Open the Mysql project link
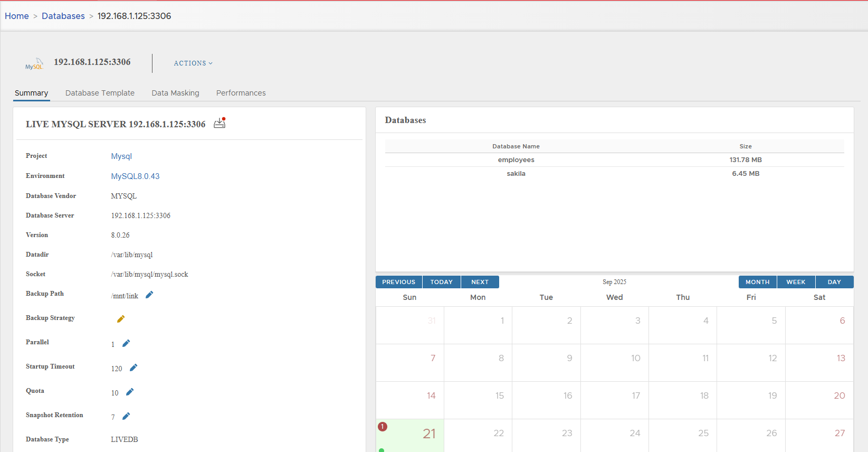 (x=121, y=156)
